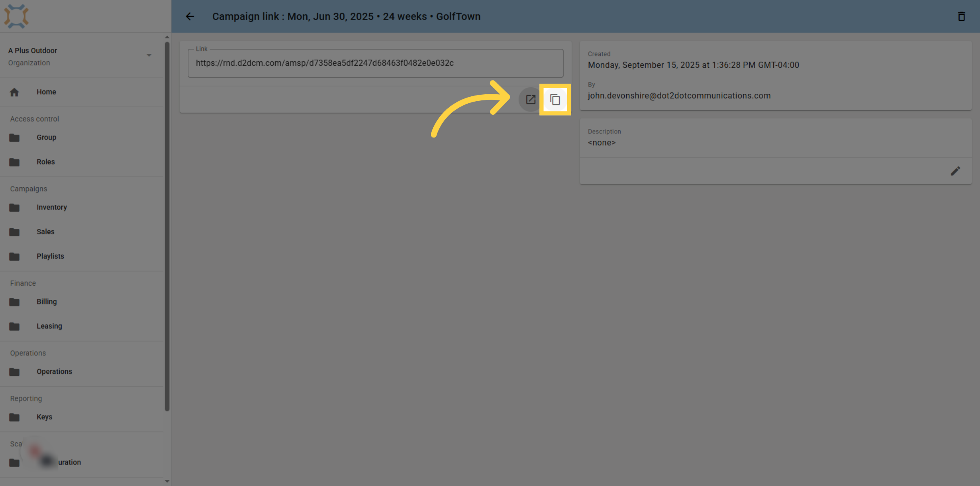Click the Billing folder icon

point(14,302)
